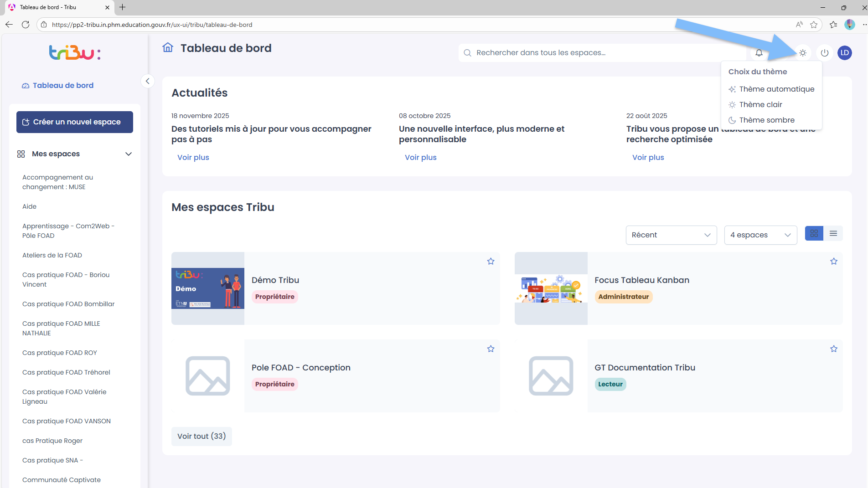Click the sun theme chooser icon
868x488 pixels.
pyautogui.click(x=803, y=53)
